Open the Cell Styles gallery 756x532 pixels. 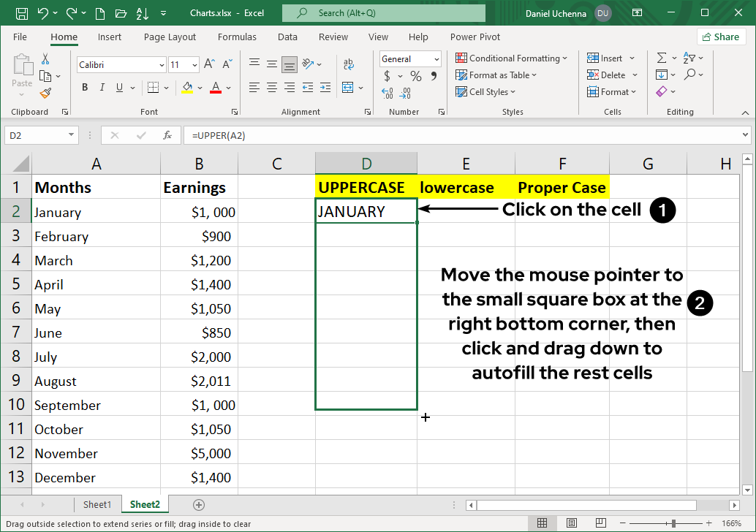click(x=486, y=92)
